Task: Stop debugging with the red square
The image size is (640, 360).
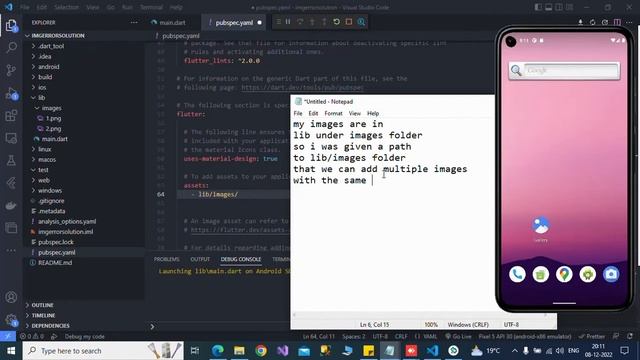Action: click(349, 22)
